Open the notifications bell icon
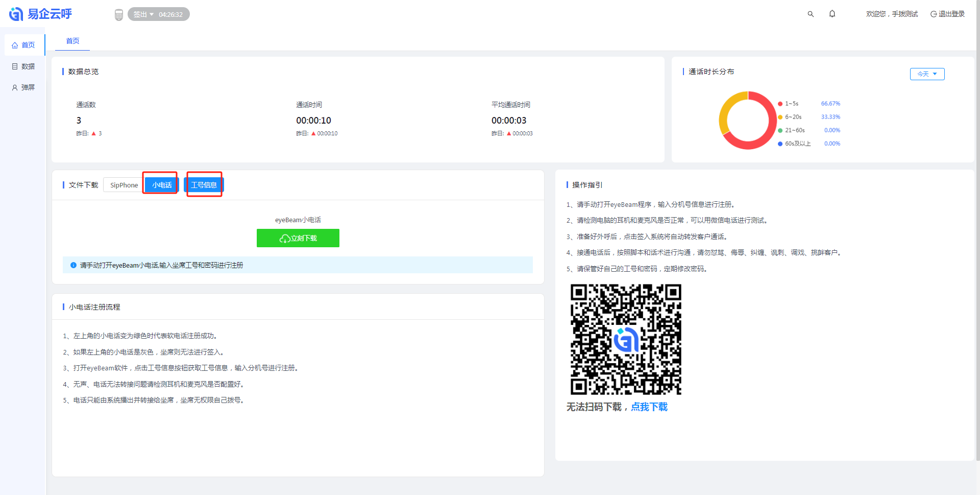The height and width of the screenshot is (495, 980). point(832,14)
